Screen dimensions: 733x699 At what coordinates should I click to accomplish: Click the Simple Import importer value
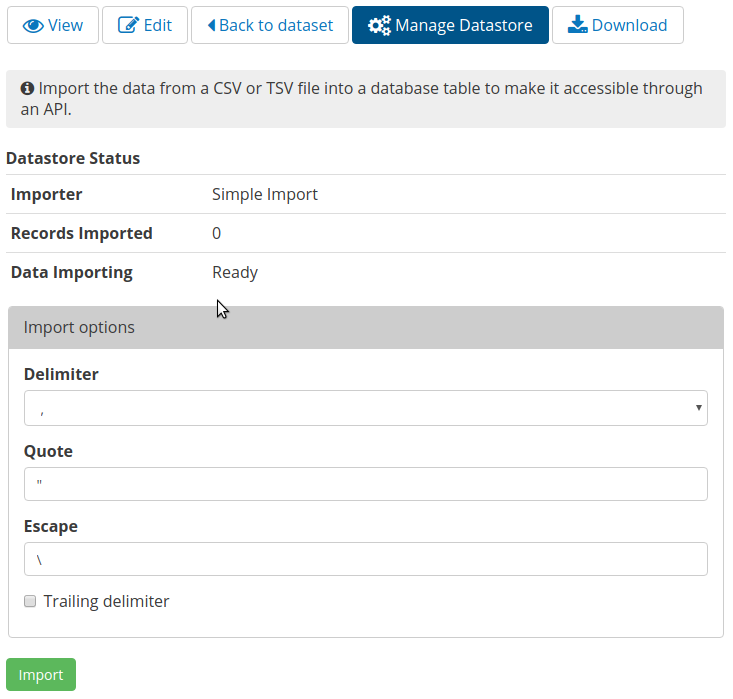point(265,194)
